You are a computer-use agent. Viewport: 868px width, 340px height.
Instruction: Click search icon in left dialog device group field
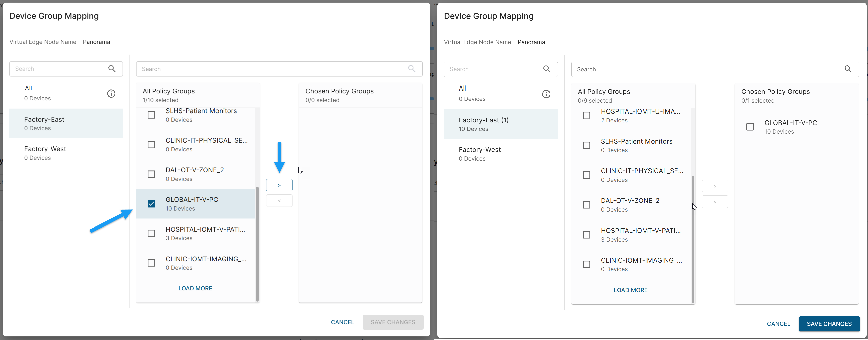(112, 69)
